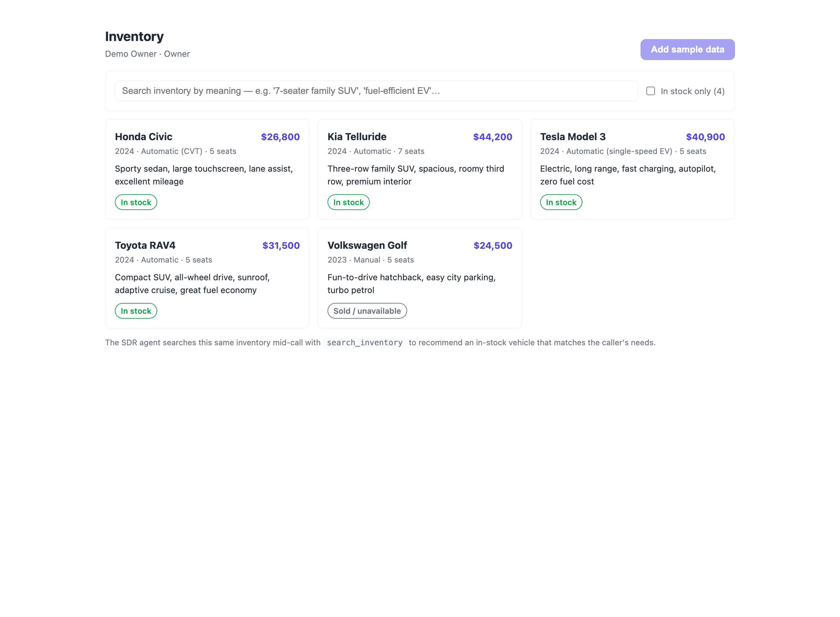The width and height of the screenshot is (840, 617).
Task: Enable the In stock only checkbox
Action: coord(650,91)
